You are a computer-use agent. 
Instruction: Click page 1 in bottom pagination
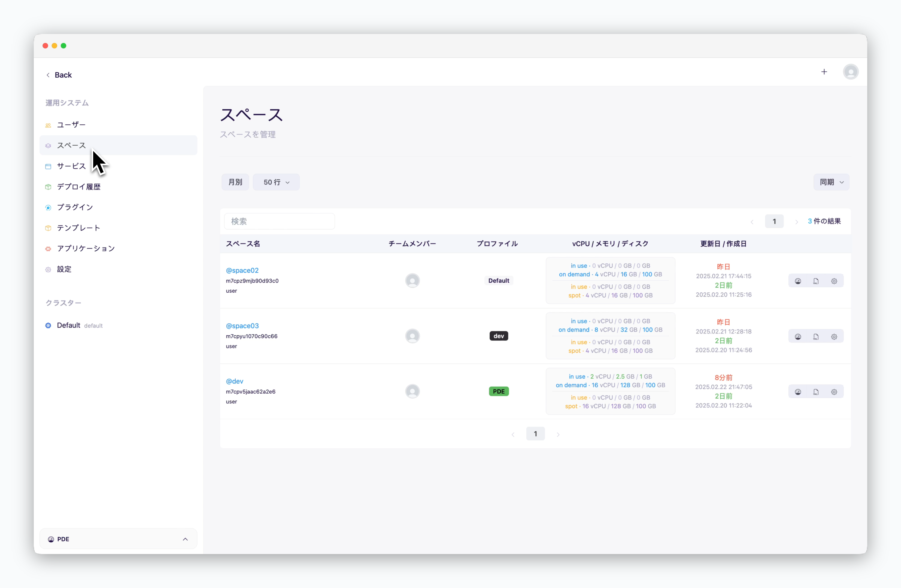point(535,434)
